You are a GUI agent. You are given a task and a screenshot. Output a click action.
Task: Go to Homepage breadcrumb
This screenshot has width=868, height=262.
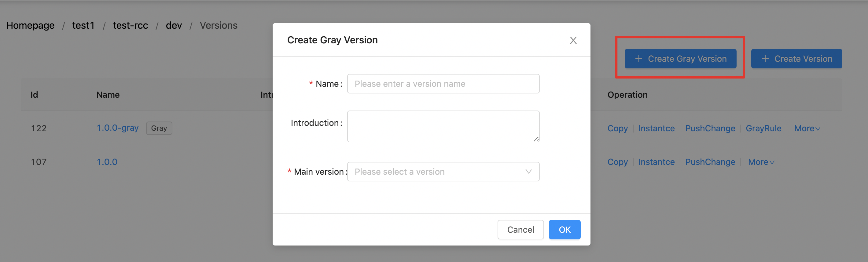coord(30,25)
